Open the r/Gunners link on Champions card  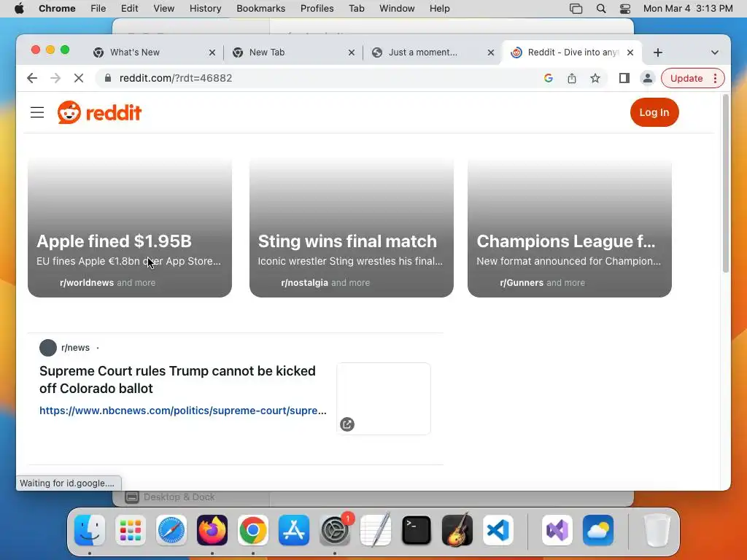(522, 282)
